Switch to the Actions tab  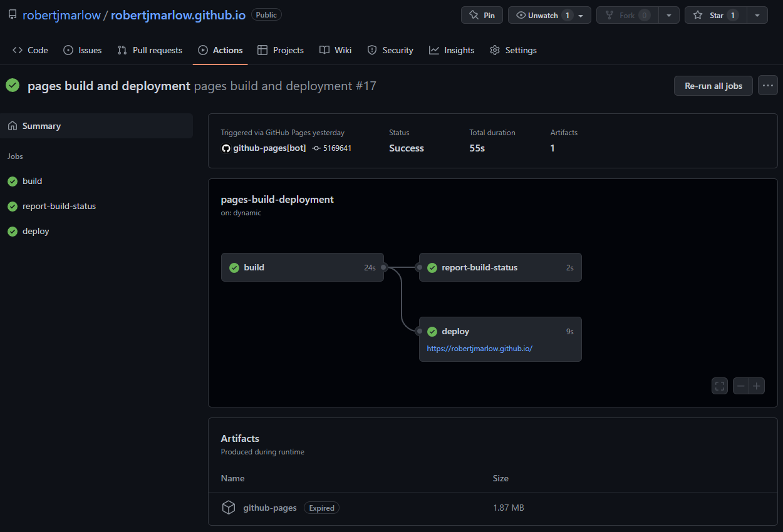tap(220, 50)
